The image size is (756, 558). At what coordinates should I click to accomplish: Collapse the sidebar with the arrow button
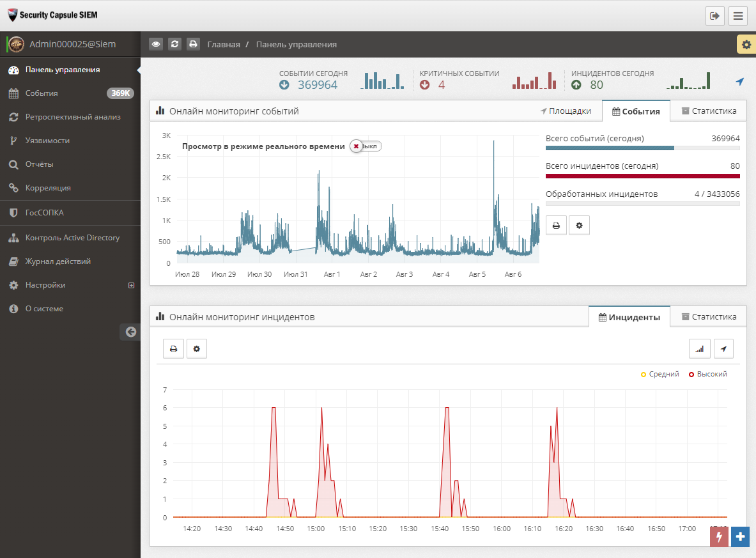tap(130, 331)
